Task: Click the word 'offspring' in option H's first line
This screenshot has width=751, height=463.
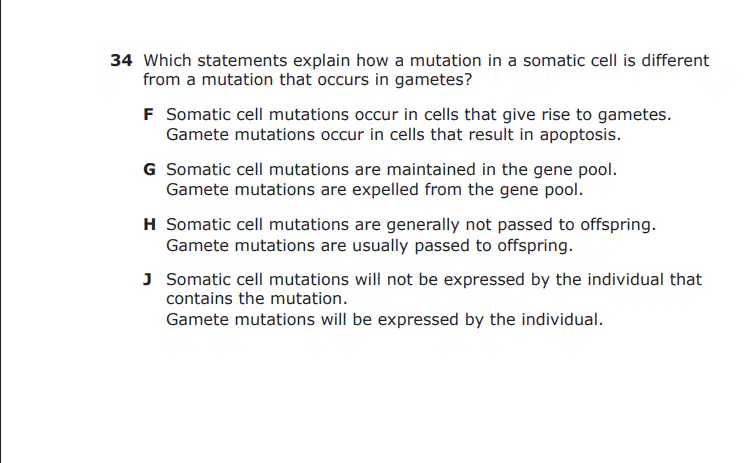Action: (618, 226)
